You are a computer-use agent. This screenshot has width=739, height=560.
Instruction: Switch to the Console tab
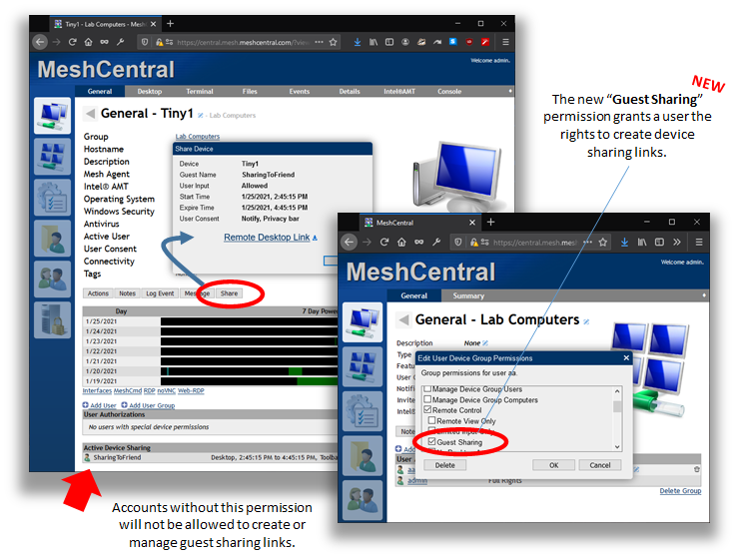[x=449, y=92]
